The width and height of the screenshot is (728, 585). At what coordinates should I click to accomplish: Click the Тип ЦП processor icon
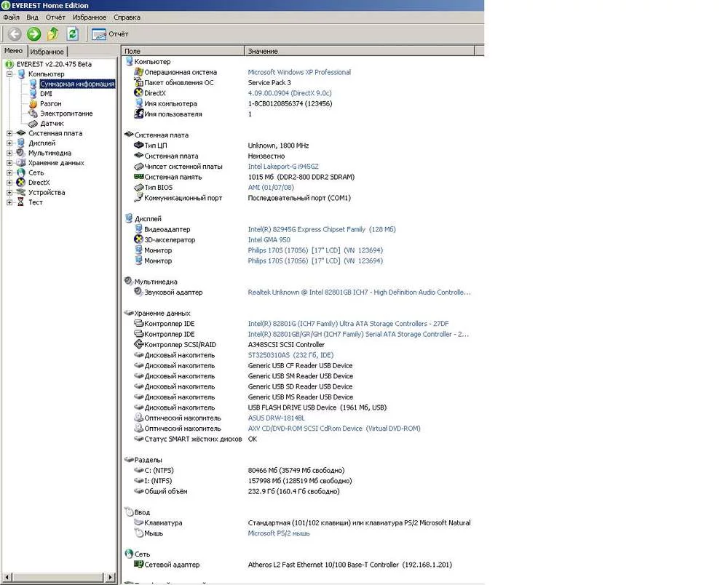click(x=138, y=146)
